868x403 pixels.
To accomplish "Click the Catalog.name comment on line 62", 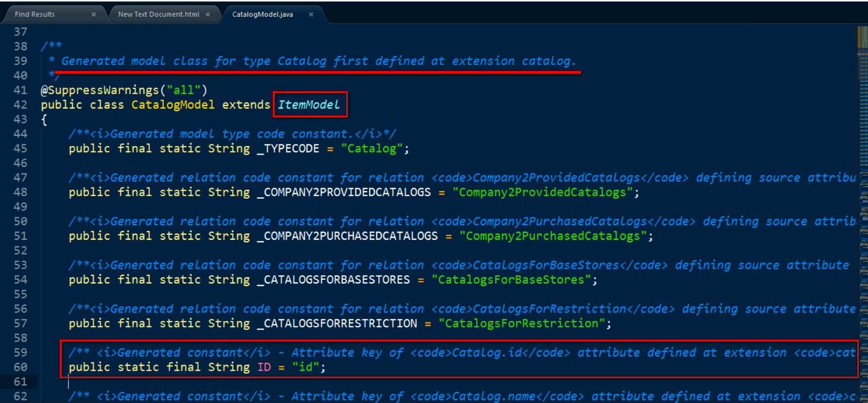I will [x=461, y=396].
